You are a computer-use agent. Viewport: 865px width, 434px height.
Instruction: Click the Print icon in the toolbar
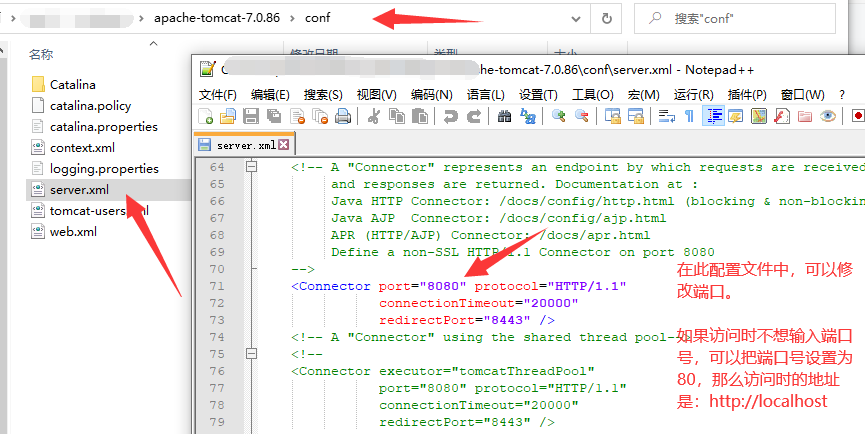tap(343, 116)
